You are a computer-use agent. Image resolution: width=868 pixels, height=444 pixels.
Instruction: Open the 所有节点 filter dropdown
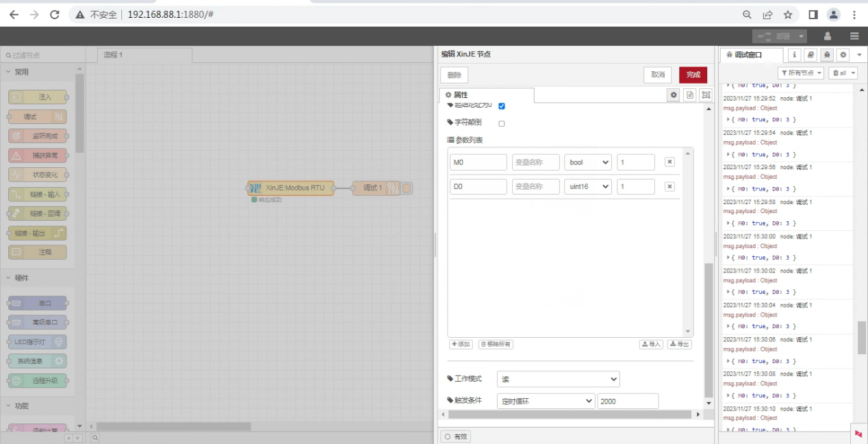point(801,73)
